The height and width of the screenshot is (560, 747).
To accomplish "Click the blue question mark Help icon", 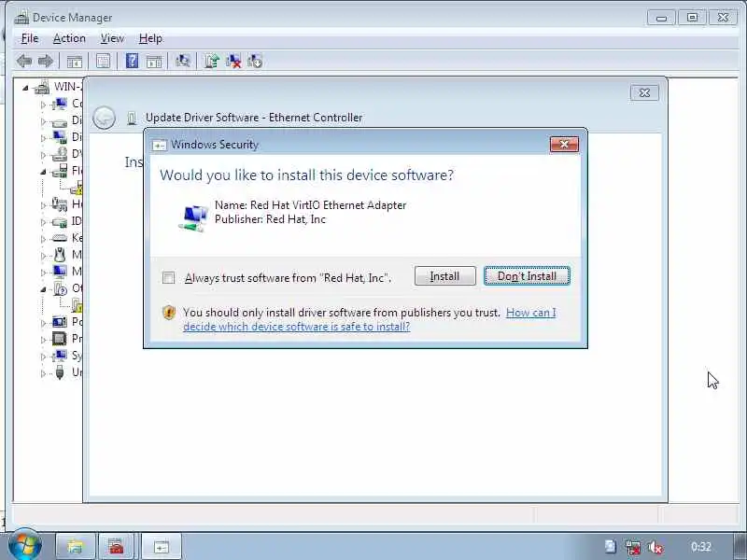I will 132,61.
